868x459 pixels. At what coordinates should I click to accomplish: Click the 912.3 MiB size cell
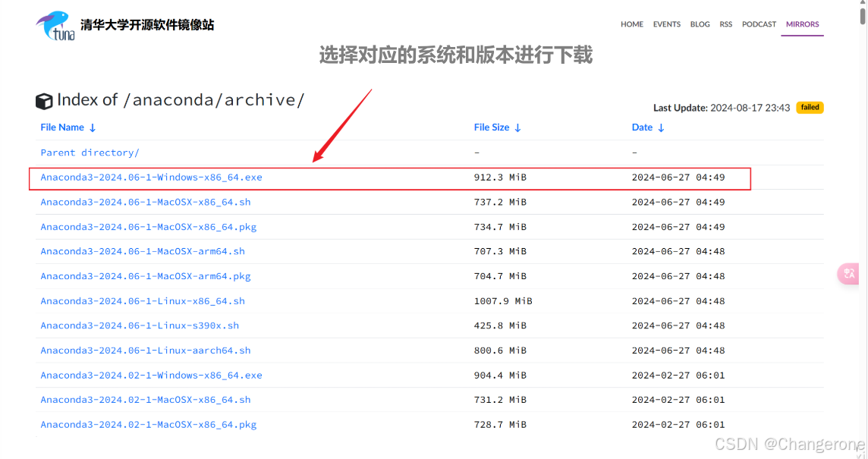click(500, 178)
